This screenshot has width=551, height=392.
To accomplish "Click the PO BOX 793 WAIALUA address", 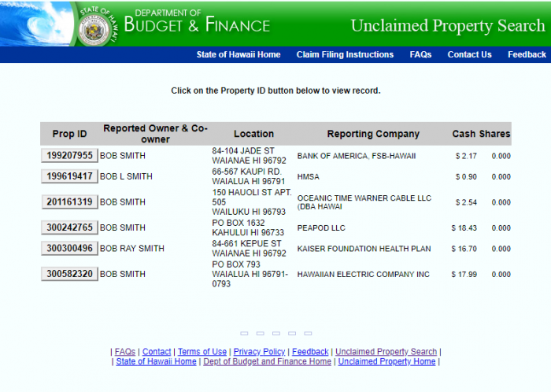I will pyautogui.click(x=250, y=274).
